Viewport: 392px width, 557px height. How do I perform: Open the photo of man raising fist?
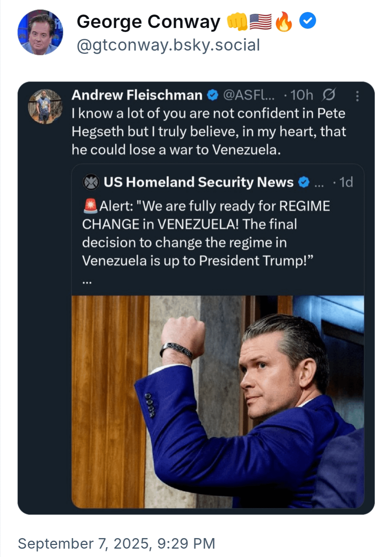tap(218, 401)
